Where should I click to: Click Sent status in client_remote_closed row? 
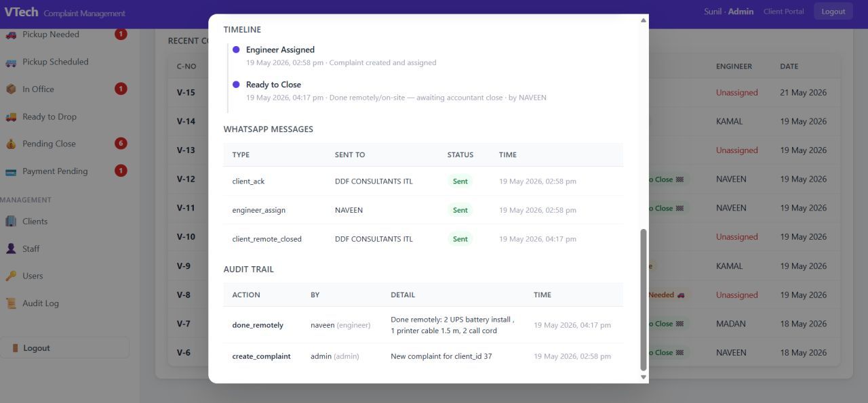pos(460,239)
